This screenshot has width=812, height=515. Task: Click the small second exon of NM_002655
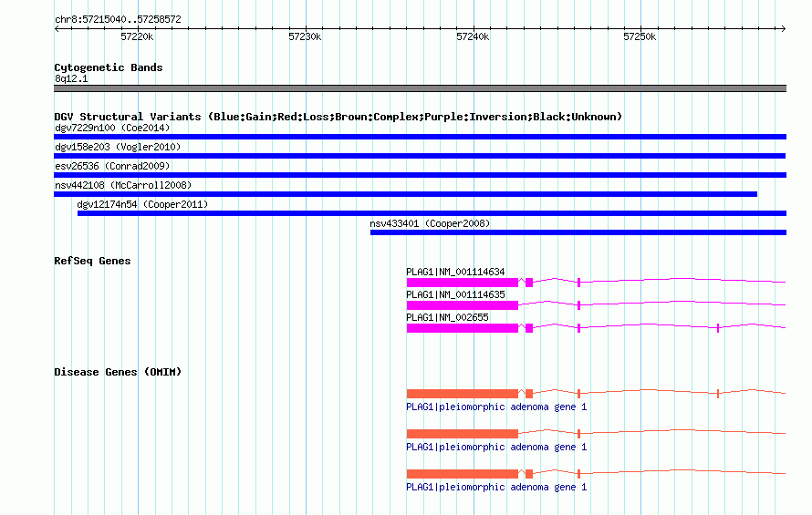pos(529,328)
